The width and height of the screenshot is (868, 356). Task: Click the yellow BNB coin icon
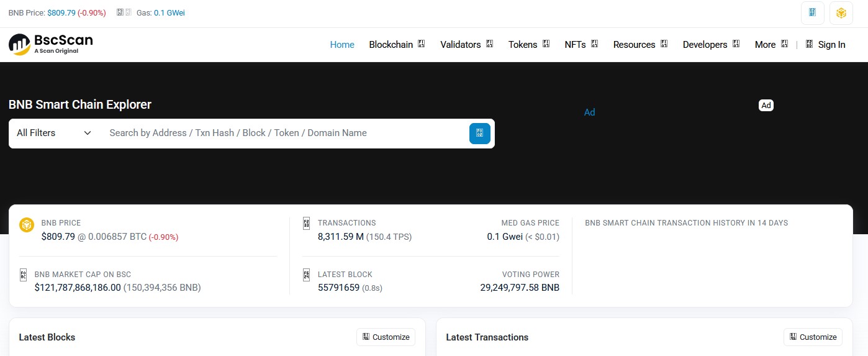pyautogui.click(x=26, y=224)
